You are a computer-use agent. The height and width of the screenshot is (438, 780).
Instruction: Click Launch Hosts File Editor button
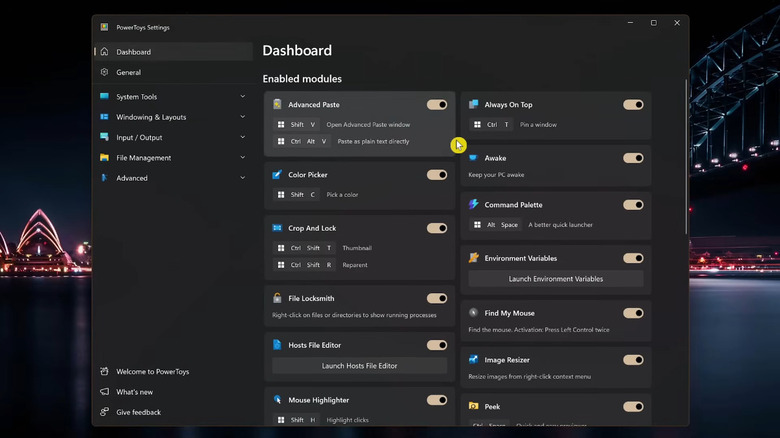359,365
